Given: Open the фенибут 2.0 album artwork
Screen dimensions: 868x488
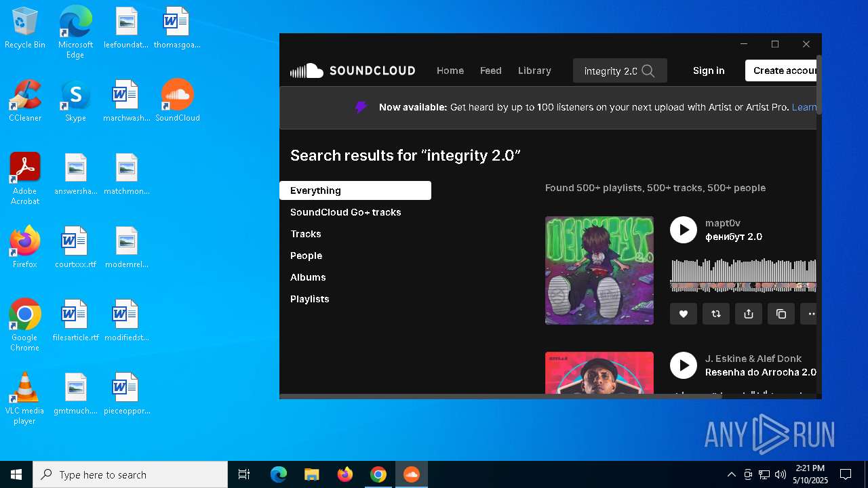Looking at the screenshot, I should click(x=599, y=270).
